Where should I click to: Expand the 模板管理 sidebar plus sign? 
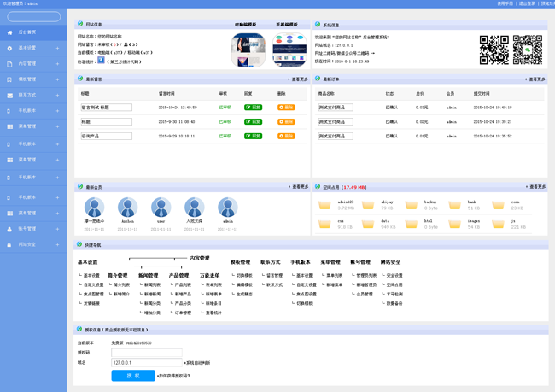tap(57, 79)
